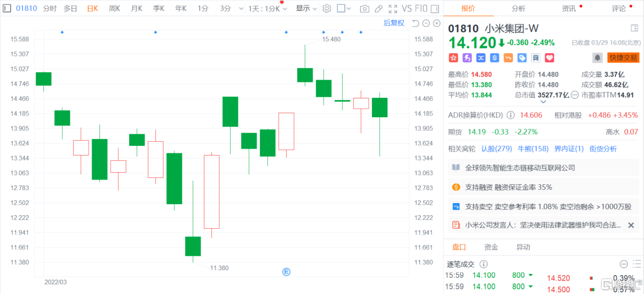This screenshot has height=294, width=644.
Task: Click the 快捷交易 quick trade button
Action: click(623, 57)
